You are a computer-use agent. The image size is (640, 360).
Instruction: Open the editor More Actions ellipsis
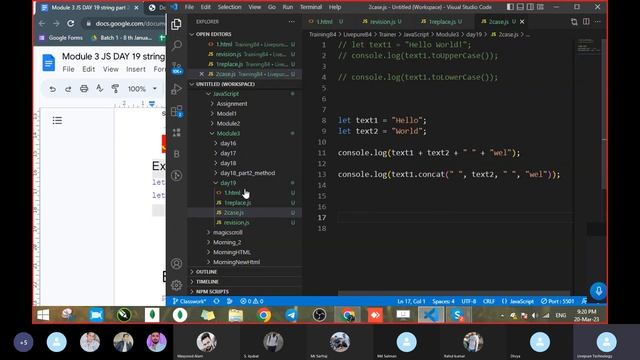tap(597, 22)
